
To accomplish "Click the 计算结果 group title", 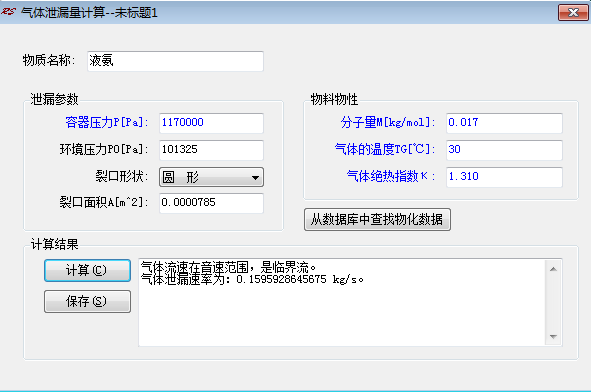I will pyautogui.click(x=54, y=244).
